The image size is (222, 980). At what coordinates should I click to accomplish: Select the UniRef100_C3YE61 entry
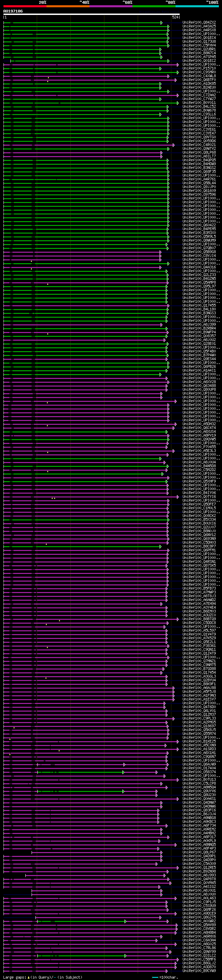tap(199, 130)
